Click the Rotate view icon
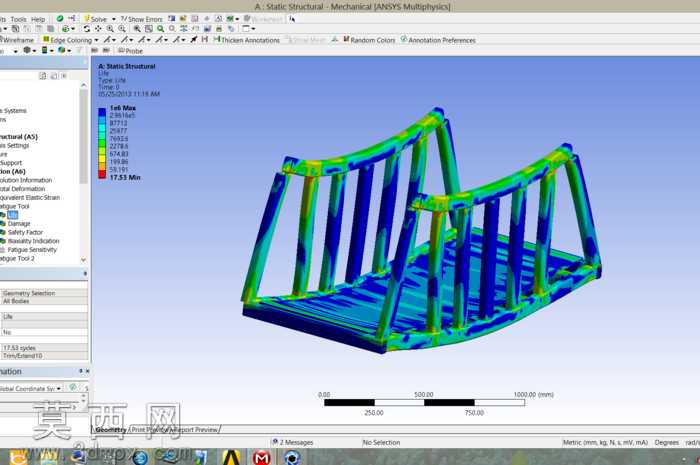The height and width of the screenshot is (465, 700). coord(87,29)
